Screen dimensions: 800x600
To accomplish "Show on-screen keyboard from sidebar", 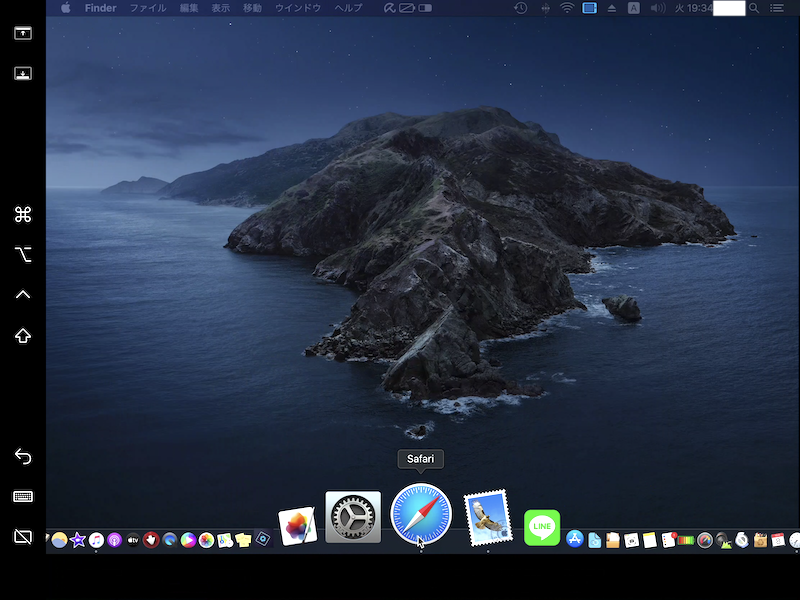I will (23, 496).
